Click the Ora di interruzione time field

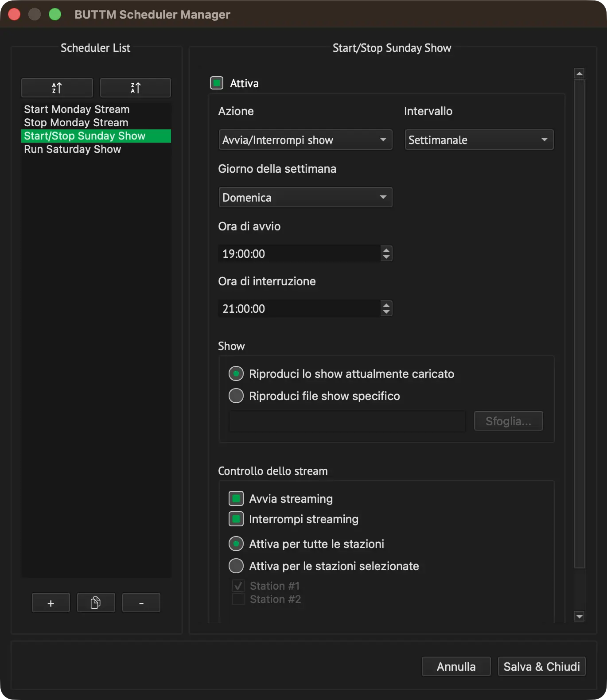[300, 308]
